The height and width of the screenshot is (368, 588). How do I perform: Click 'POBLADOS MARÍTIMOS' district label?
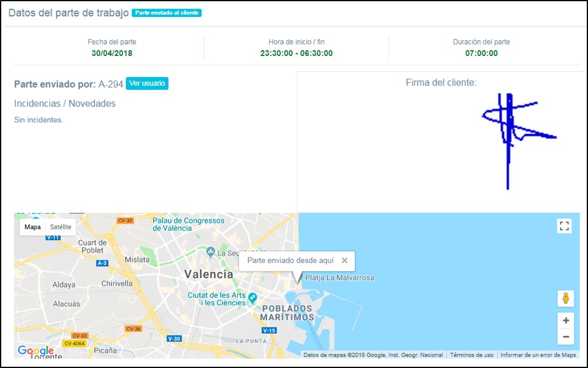[287, 313]
